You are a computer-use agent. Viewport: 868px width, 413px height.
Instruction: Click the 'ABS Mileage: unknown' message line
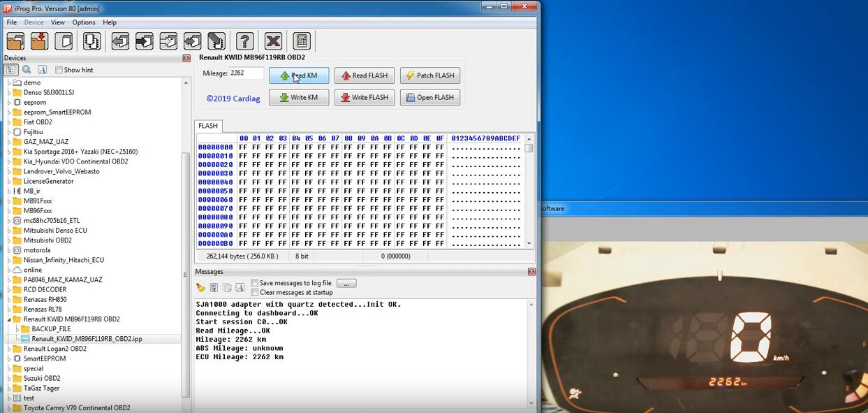[240, 348]
